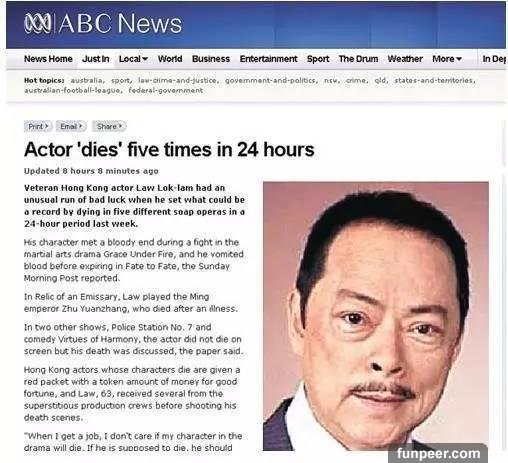
Task: Click the Print button
Action: (38, 126)
